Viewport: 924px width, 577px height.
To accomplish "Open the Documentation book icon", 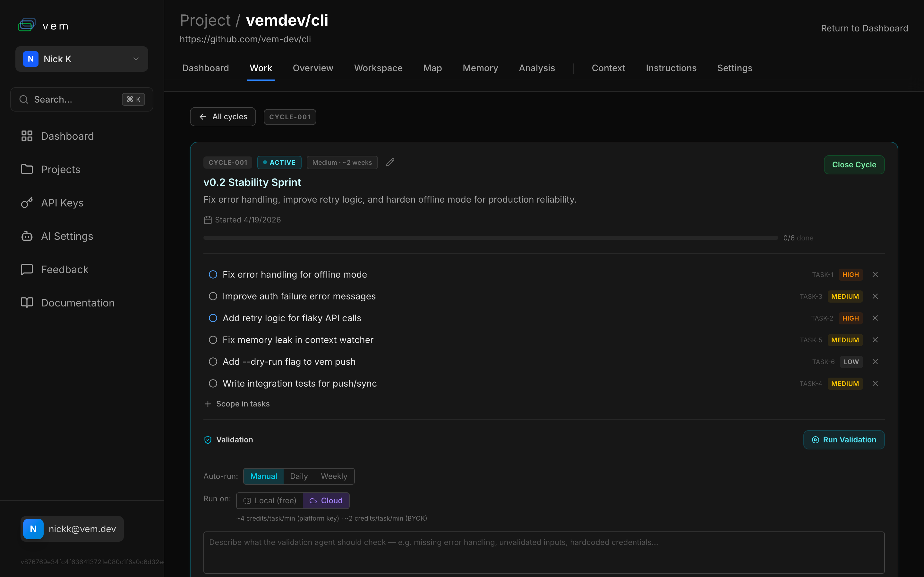I will (27, 303).
